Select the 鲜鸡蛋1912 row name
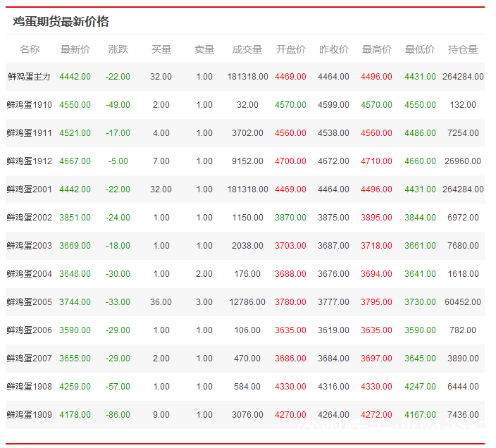Viewport: 496px width, 448px height. pos(29,161)
